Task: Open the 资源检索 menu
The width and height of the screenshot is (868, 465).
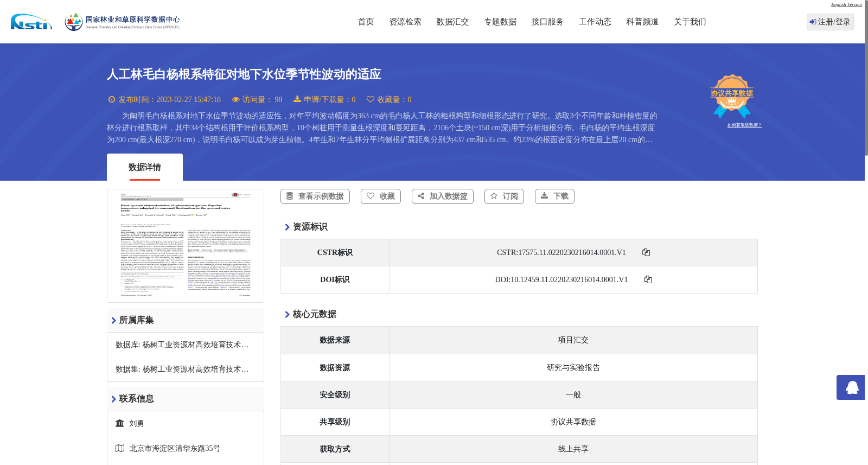Action: pyautogui.click(x=405, y=22)
